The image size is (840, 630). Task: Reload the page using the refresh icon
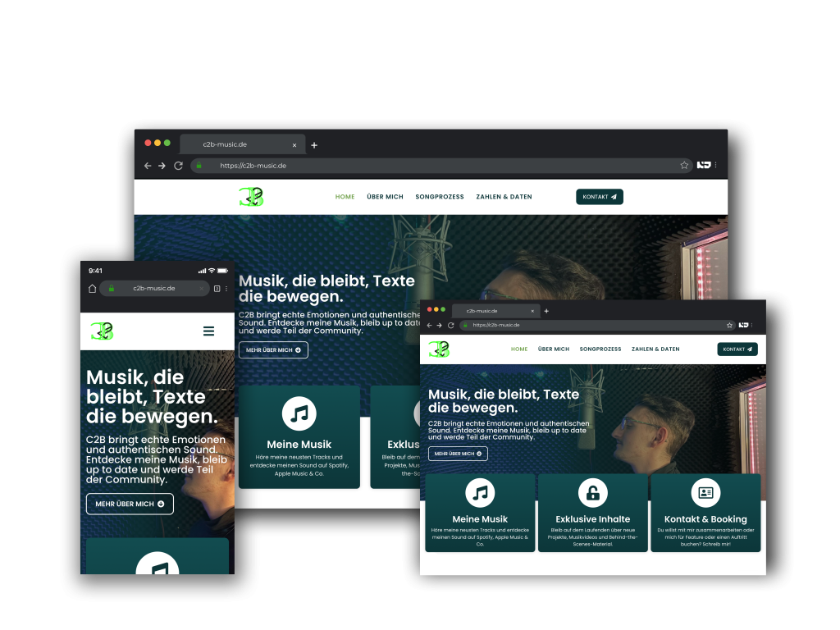451,325
